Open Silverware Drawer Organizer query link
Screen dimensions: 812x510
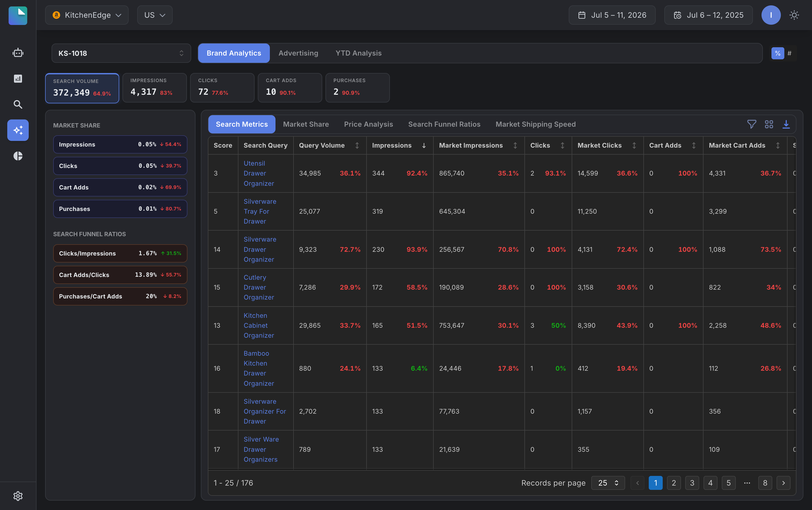(x=260, y=249)
